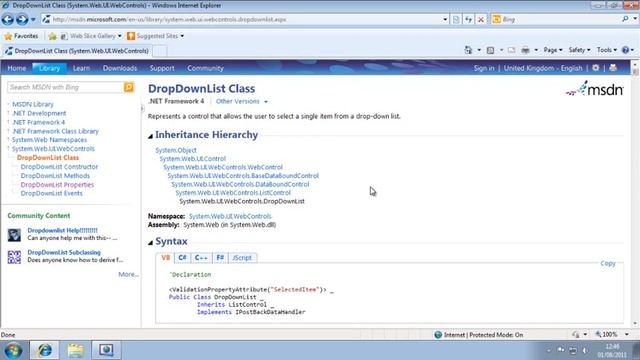Click the Print icon in the command bar
Viewport: 640px width, 360px height.
tap(525, 50)
